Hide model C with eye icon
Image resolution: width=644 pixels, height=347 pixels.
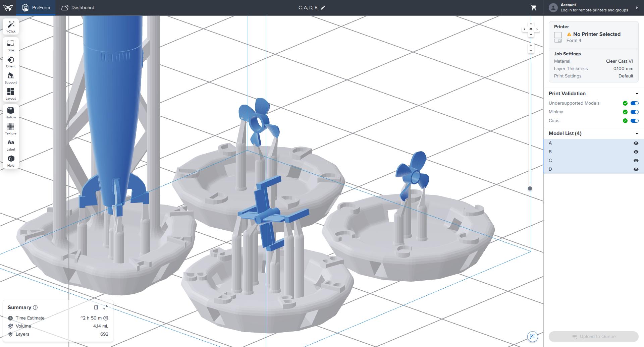[x=636, y=161]
